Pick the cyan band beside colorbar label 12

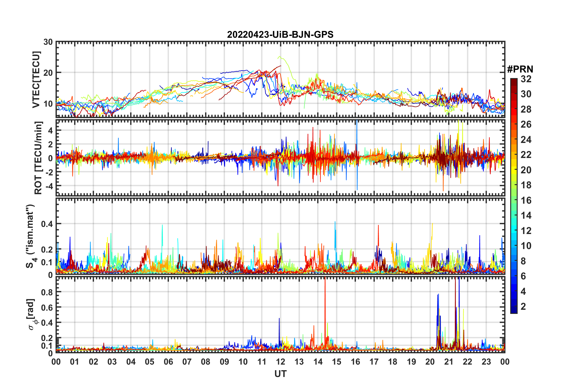[x=514, y=231]
